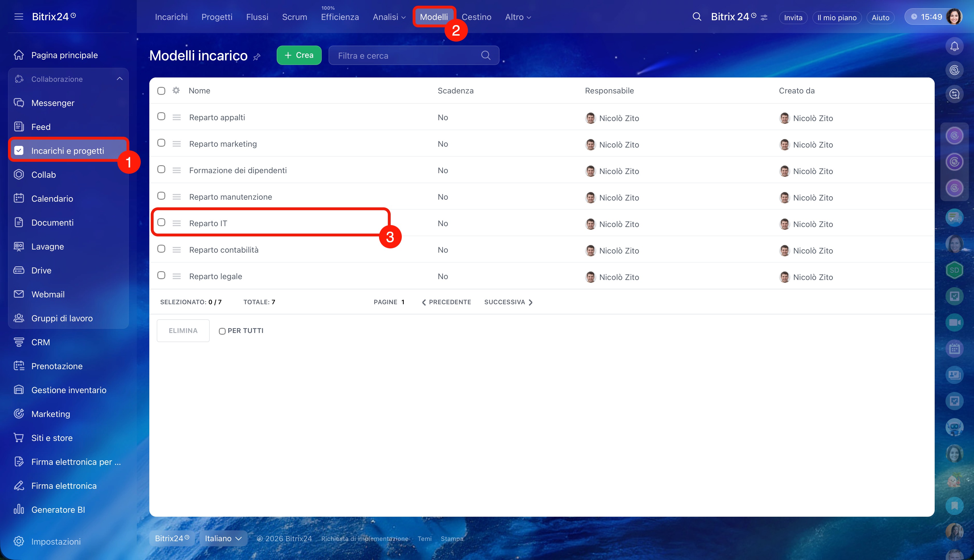974x560 pixels.
Task: Click the notifications bell icon
Action: [954, 46]
